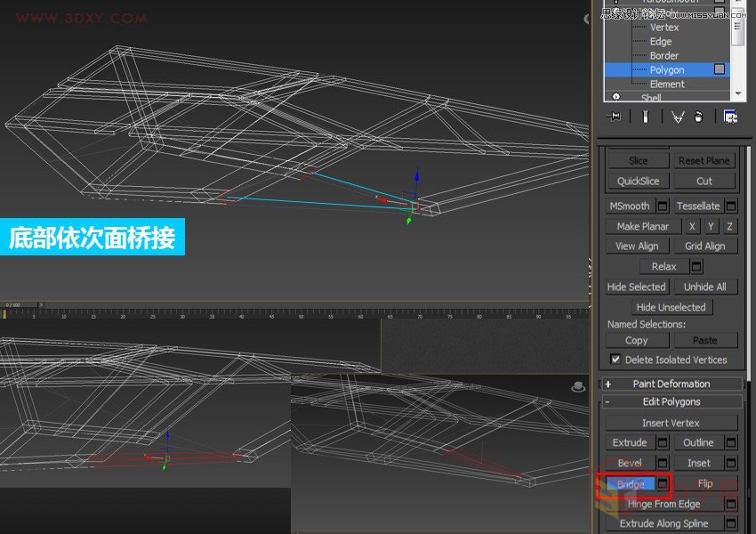This screenshot has width=756, height=534.
Task: Open Inset settings box
Action: [x=731, y=463]
